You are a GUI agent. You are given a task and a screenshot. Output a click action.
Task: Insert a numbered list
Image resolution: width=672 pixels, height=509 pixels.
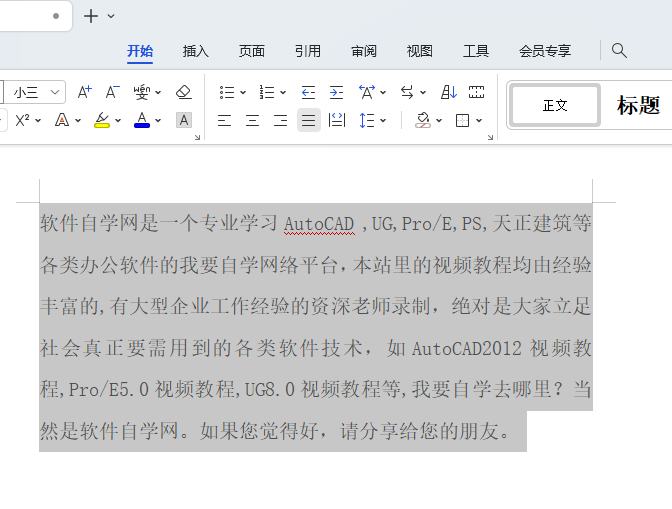pyautogui.click(x=267, y=92)
